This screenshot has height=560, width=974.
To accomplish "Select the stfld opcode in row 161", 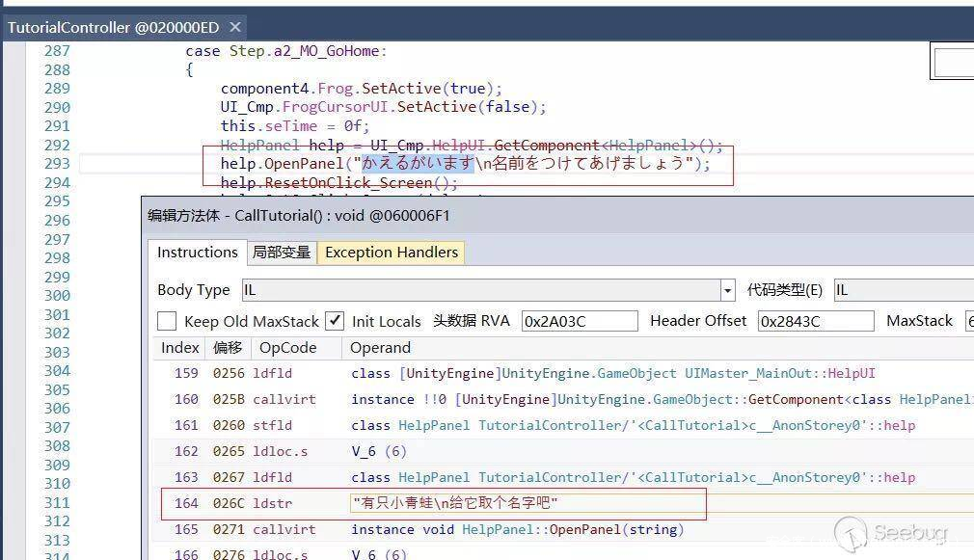I will pyautogui.click(x=271, y=425).
